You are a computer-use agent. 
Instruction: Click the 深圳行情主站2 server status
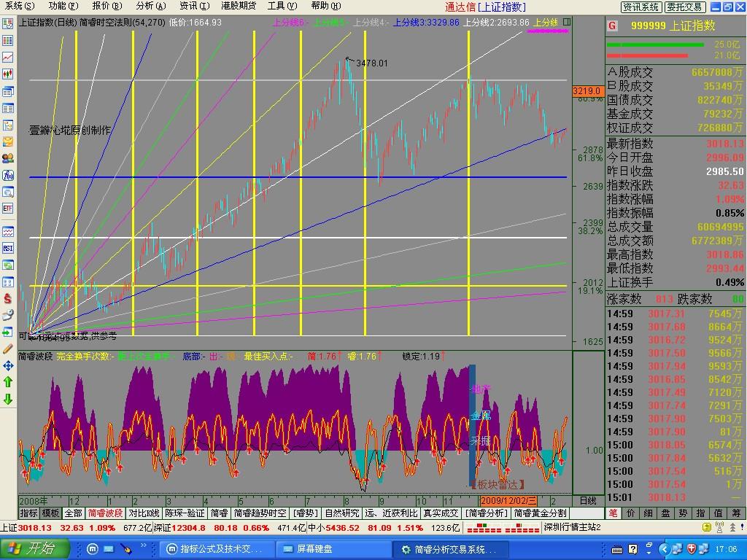click(x=572, y=528)
